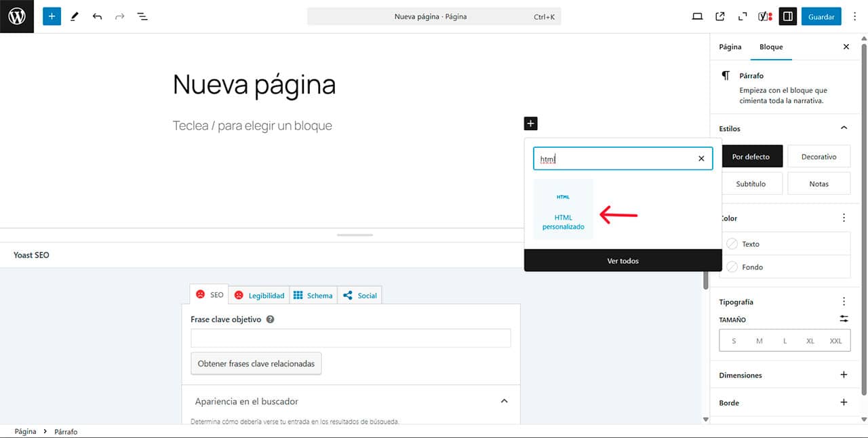Viewport: 868px width, 438px height.
Task: Select the pencil Tools icon
Action: point(75,16)
